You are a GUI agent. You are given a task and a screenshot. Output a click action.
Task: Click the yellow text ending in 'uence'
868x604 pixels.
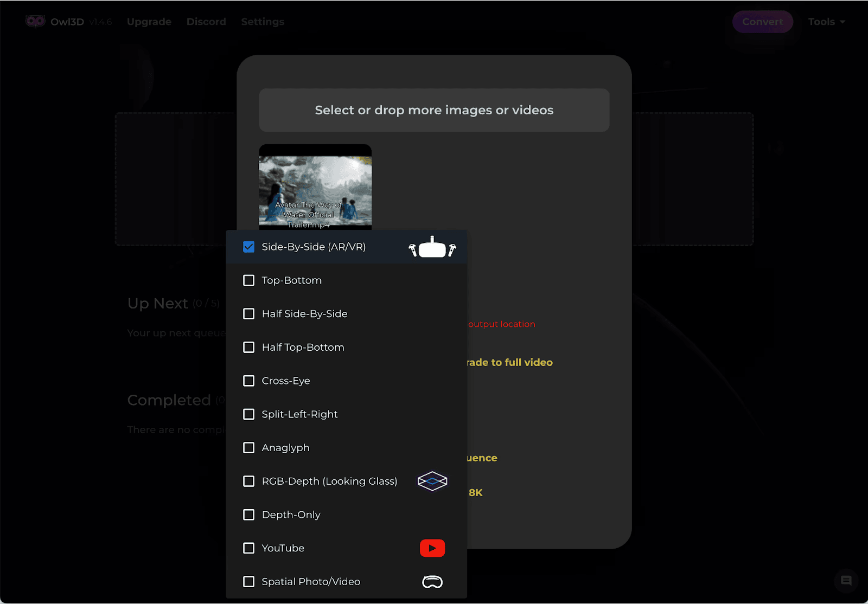(482, 458)
